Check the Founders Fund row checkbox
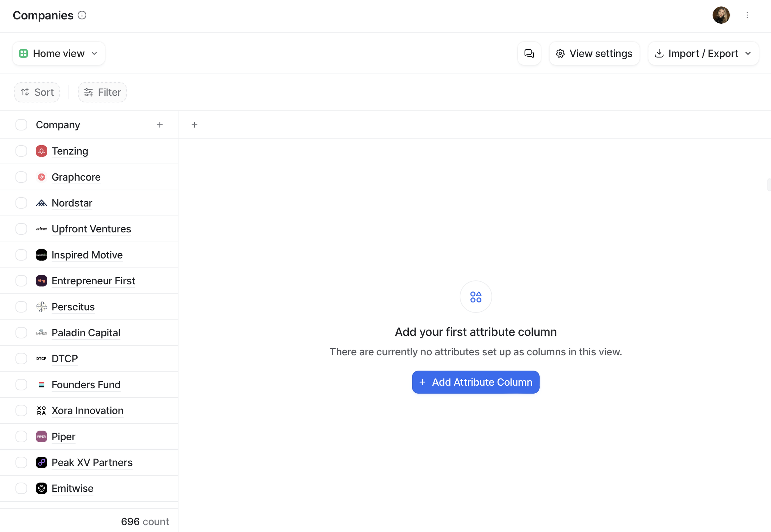The height and width of the screenshot is (532, 771). coord(21,385)
